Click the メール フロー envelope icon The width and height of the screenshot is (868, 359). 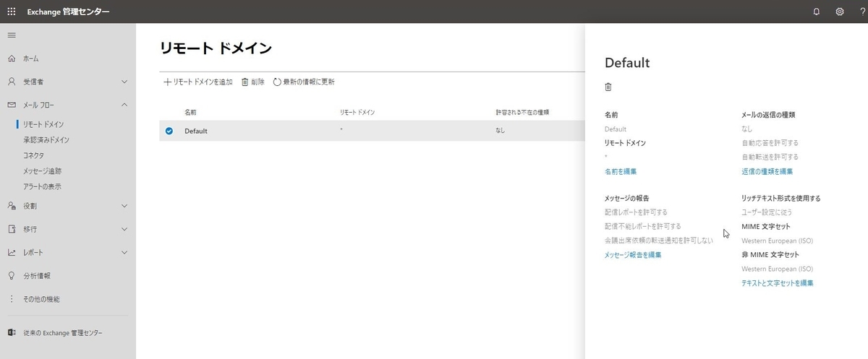point(12,105)
